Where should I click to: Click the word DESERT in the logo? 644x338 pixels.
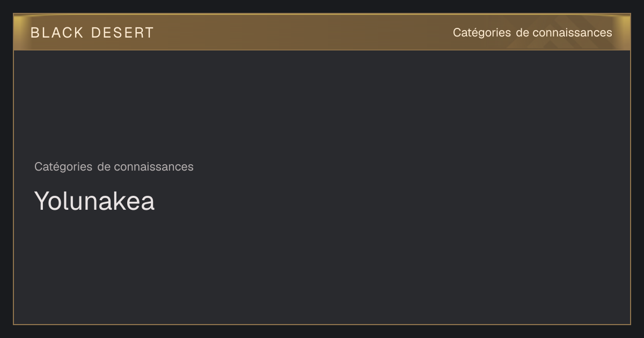[x=122, y=33]
